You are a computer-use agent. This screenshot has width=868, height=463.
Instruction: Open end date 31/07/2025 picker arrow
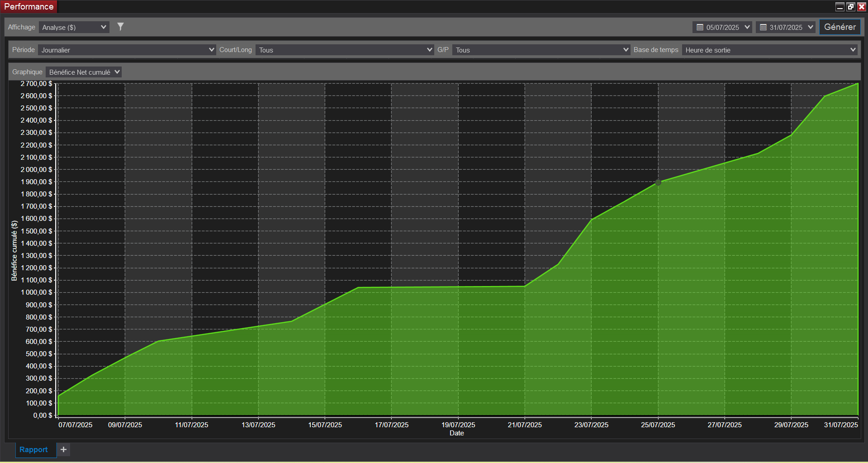click(x=811, y=28)
